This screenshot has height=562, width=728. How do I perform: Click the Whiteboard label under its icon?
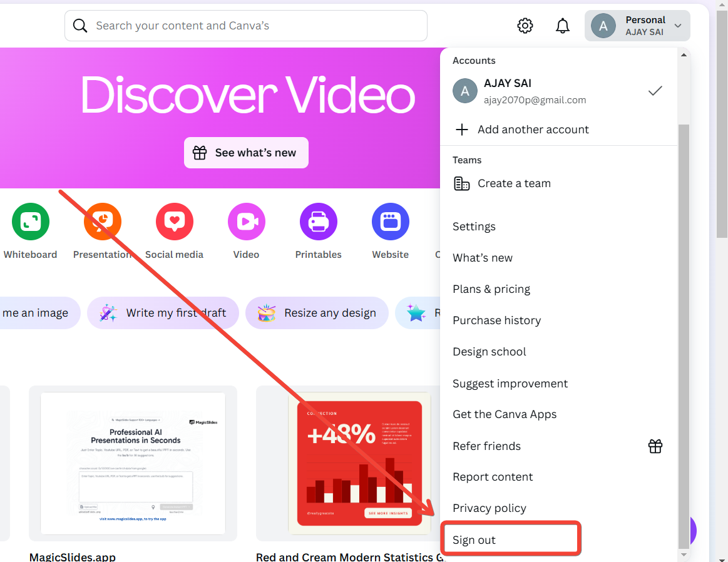click(30, 254)
